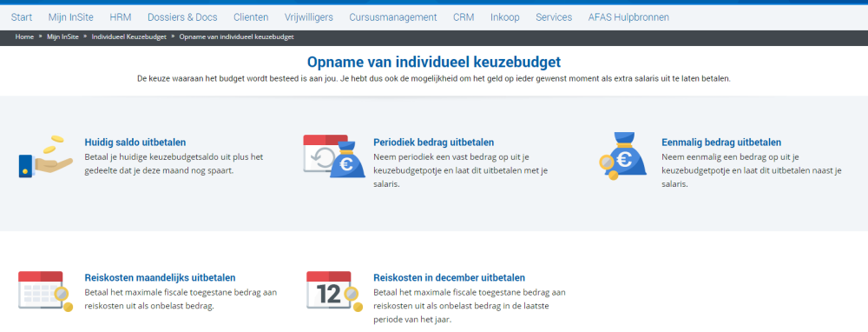This screenshot has height=332, width=868.
Task: Go to Individueel Keuzebudget breadcrumb
Action: click(x=129, y=37)
